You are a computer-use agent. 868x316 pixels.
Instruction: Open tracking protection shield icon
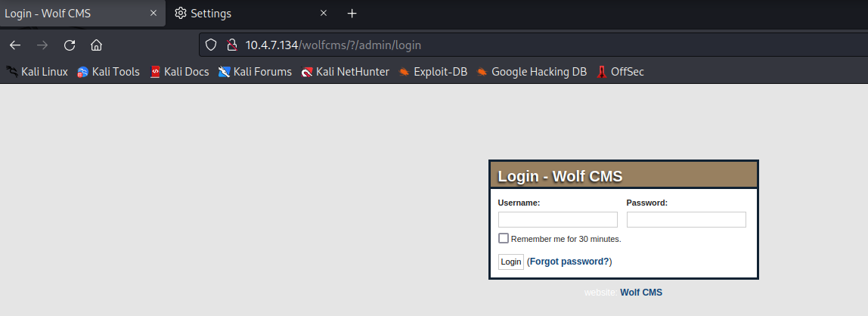(211, 45)
